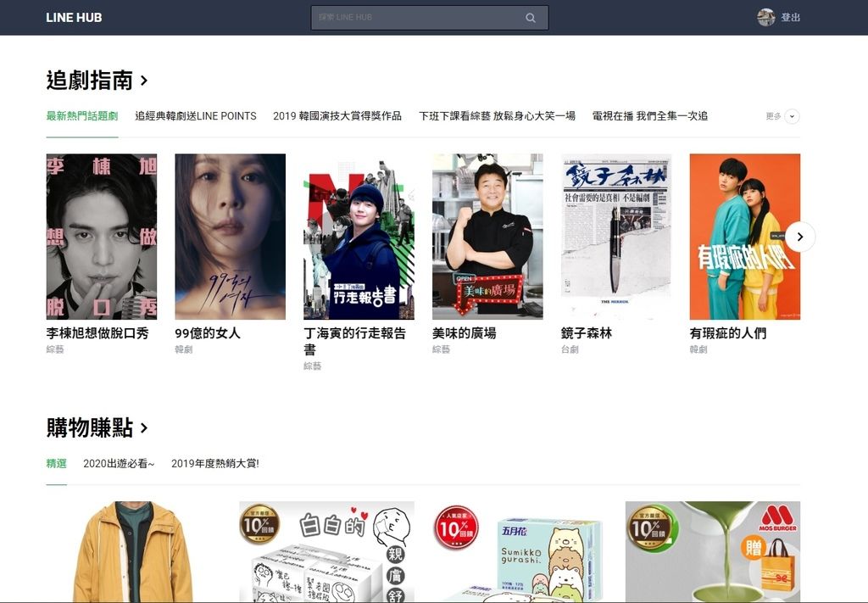The height and width of the screenshot is (603, 868).
Task: Open the 99億的女人 poster
Action: coord(231,237)
